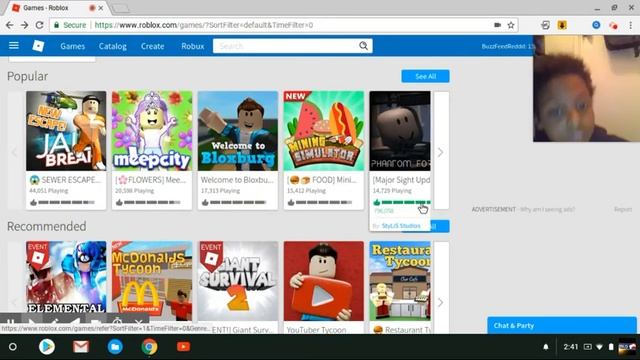This screenshot has height=360, width=640.
Task: Close the Games - Roblox tab
Action: pyautogui.click(x=101, y=8)
